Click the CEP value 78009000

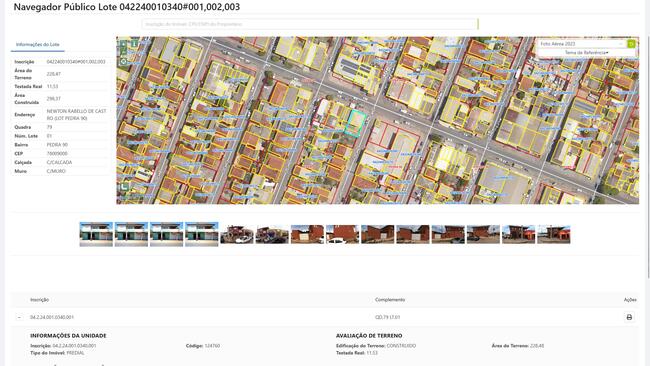pyautogui.click(x=57, y=154)
